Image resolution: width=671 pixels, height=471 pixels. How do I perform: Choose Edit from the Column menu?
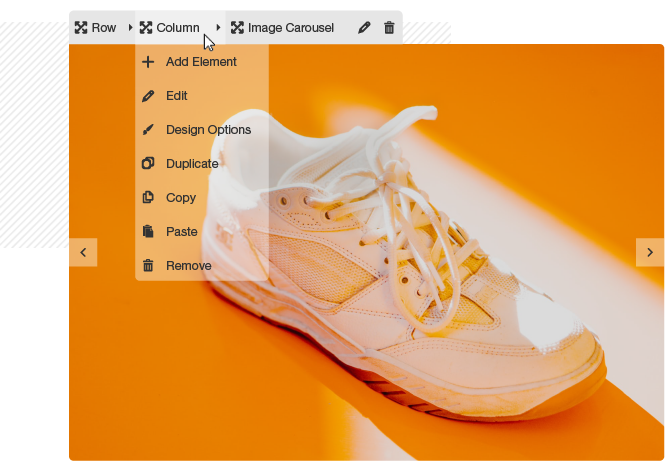point(202,96)
